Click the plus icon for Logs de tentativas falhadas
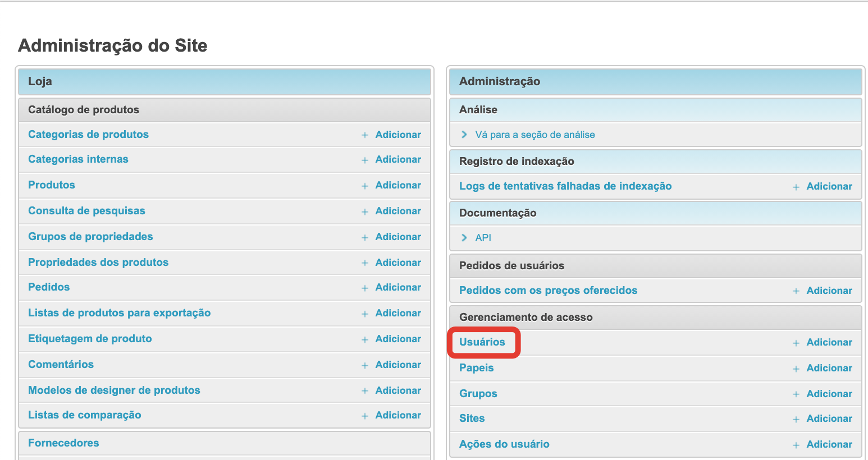This screenshot has height=460, width=868. (x=796, y=187)
